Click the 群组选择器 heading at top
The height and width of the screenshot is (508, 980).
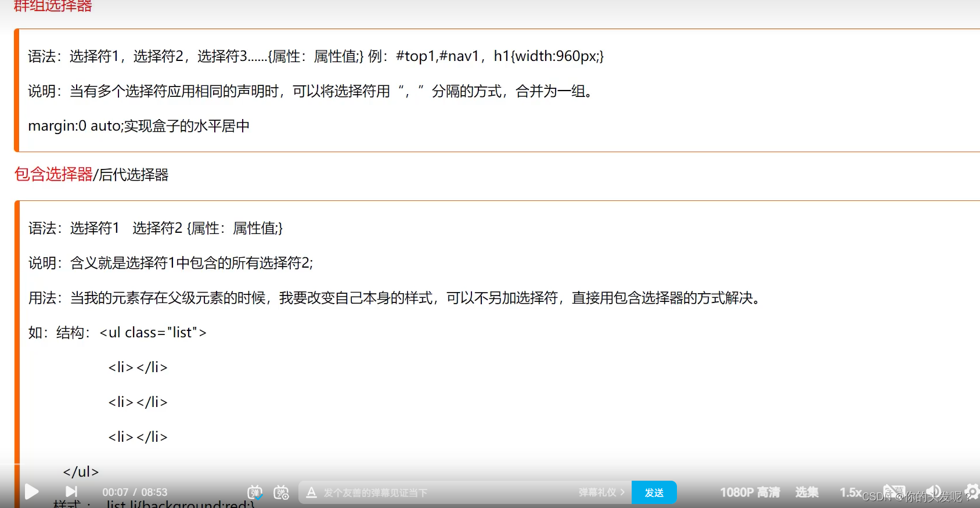point(53,5)
